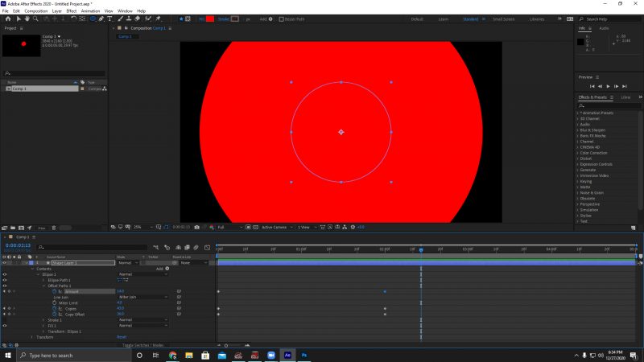Viewport: 644px width, 362px height.
Task: Click the Show Channel color icon
Action: [x=212, y=227]
